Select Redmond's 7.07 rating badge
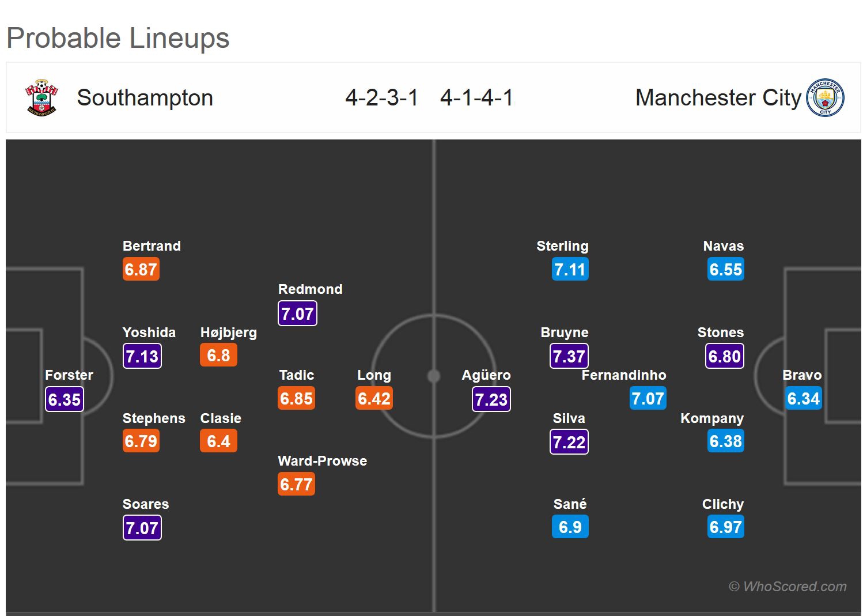Screen dimensions: 863x616 pos(297,313)
